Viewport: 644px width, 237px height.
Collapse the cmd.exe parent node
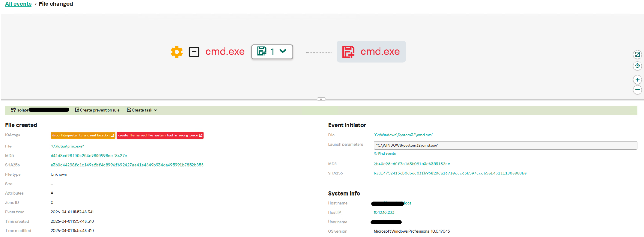(x=194, y=52)
